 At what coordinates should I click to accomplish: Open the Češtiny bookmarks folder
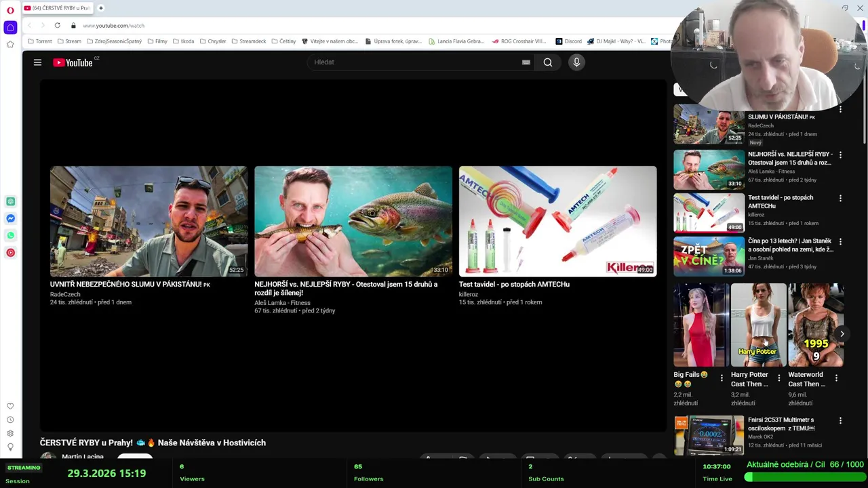[284, 41]
